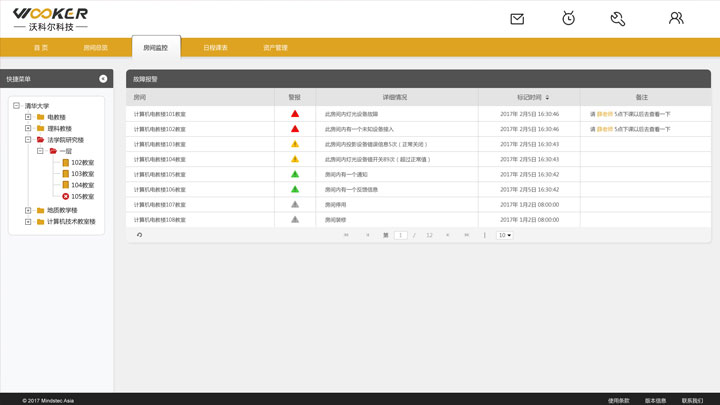Image resolution: width=720 pixels, height=405 pixels.
Task: Click the alarm clock icon in header
Action: pyautogui.click(x=568, y=19)
